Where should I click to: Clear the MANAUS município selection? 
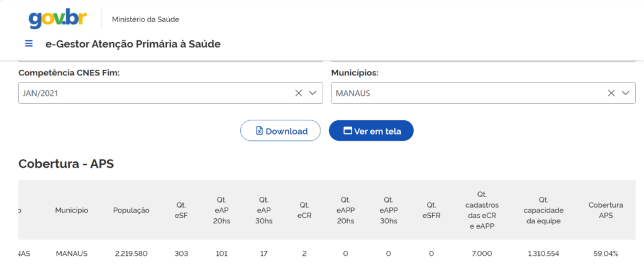tap(611, 93)
